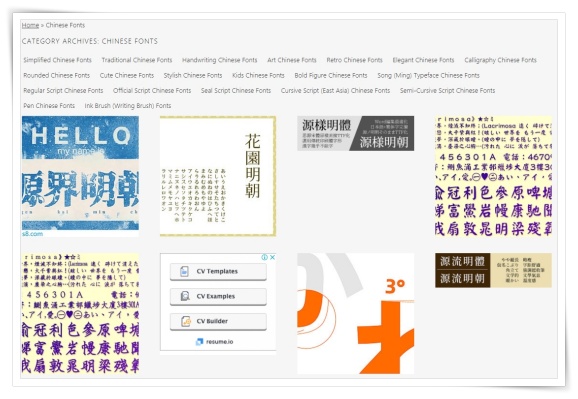Open the orange 3° font thumbnail
This screenshot has height=399, width=578.
[x=355, y=313]
